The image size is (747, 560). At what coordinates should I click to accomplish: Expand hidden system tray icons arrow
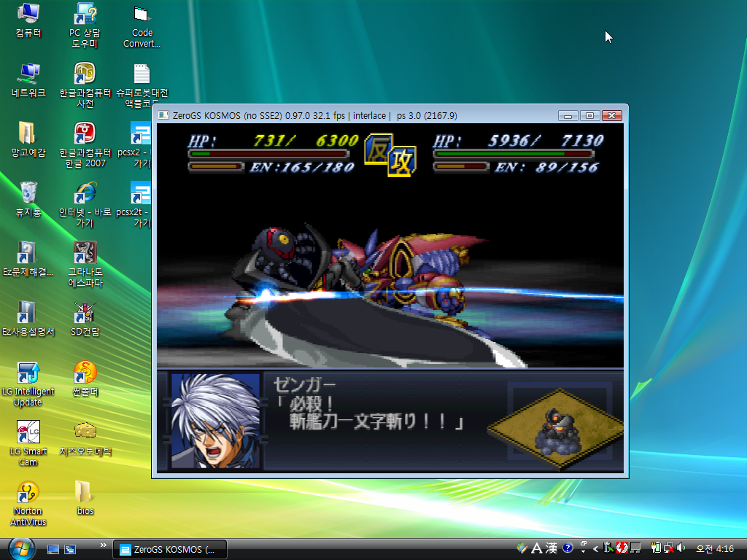(x=595, y=549)
